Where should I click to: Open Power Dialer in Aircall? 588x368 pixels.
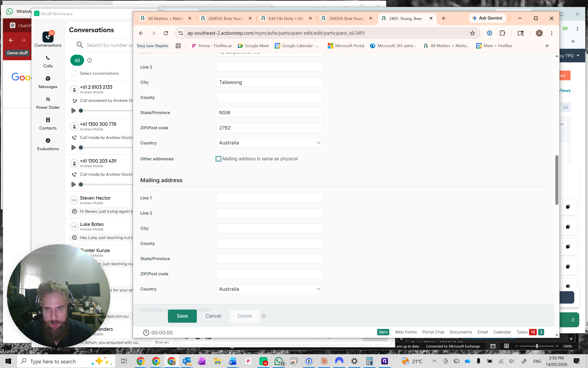click(x=48, y=103)
